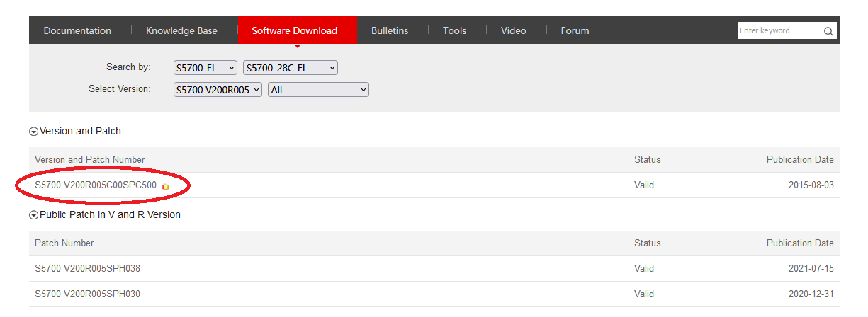Click publication date 2015-08-03

811,185
